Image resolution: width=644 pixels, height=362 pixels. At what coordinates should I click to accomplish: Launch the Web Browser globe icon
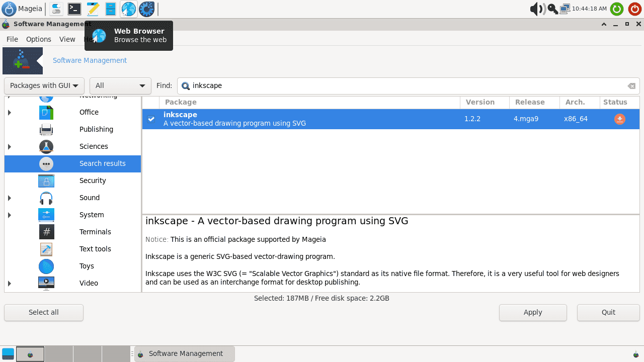coord(129,9)
